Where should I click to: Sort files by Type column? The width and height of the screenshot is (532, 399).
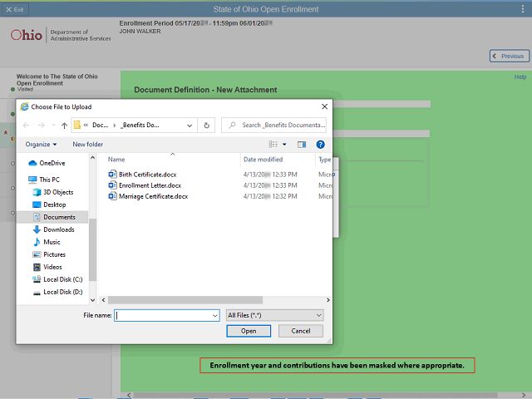(324, 159)
